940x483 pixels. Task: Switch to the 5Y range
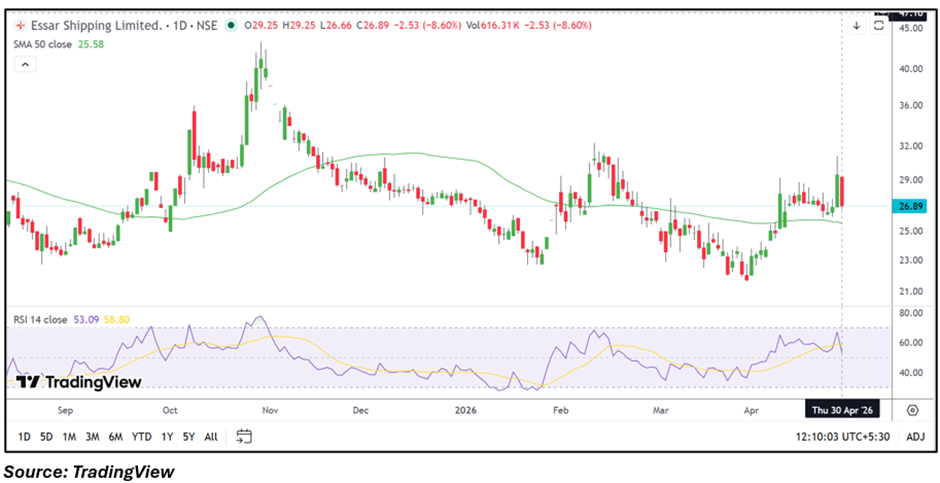189,436
